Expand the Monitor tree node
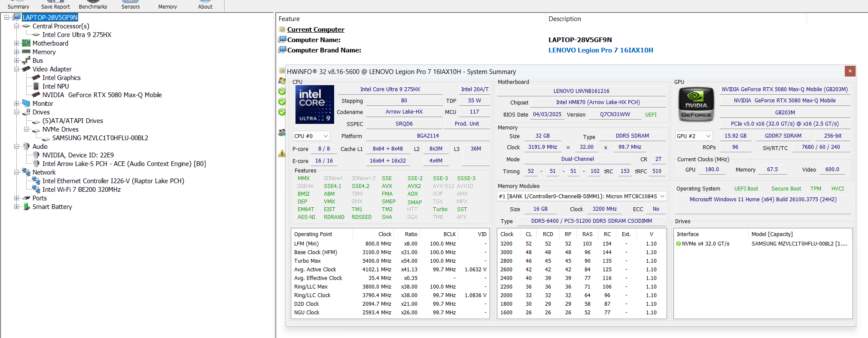The height and width of the screenshot is (338, 868). [16, 103]
